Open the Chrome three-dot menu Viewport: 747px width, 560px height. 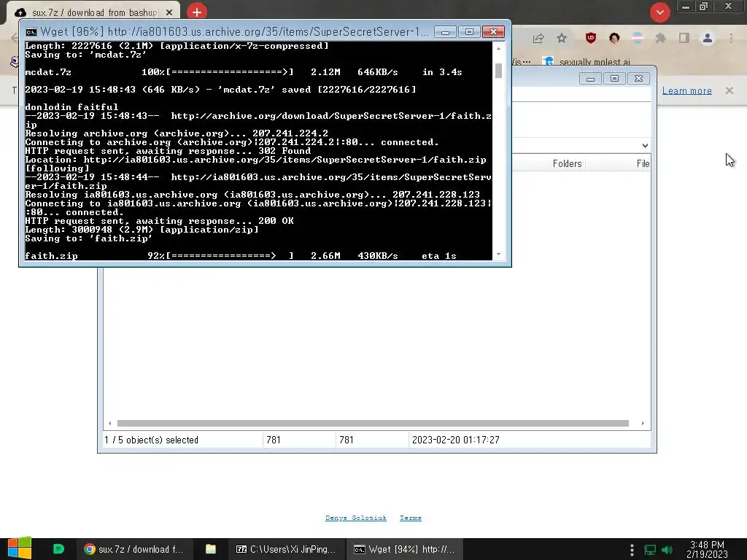coord(731,38)
